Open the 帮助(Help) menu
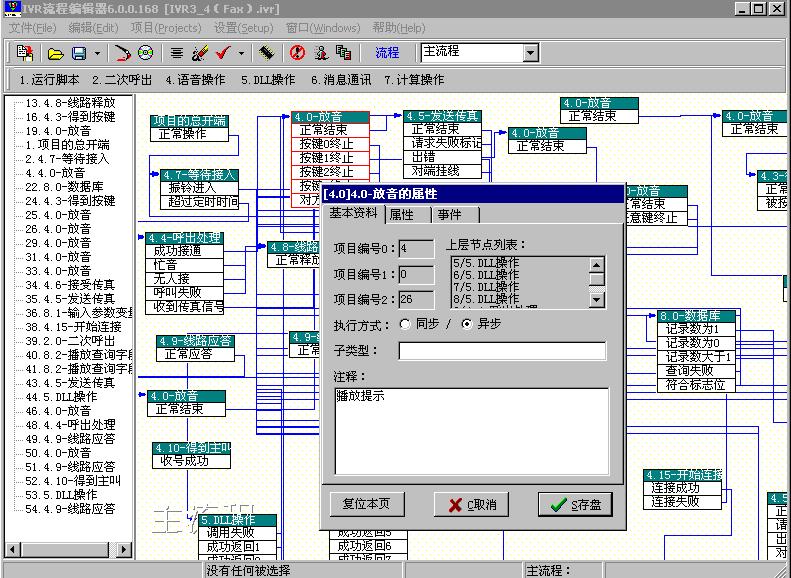This screenshot has height=578, width=791. (399, 28)
